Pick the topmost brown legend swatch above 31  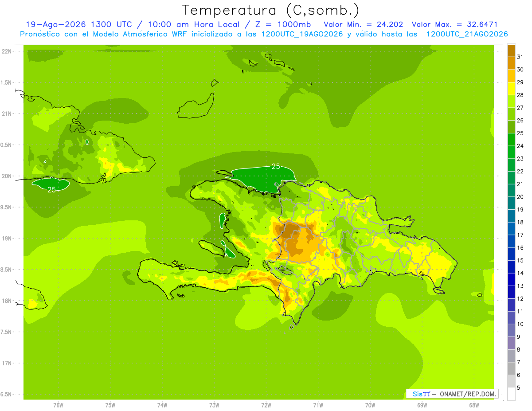point(511,51)
